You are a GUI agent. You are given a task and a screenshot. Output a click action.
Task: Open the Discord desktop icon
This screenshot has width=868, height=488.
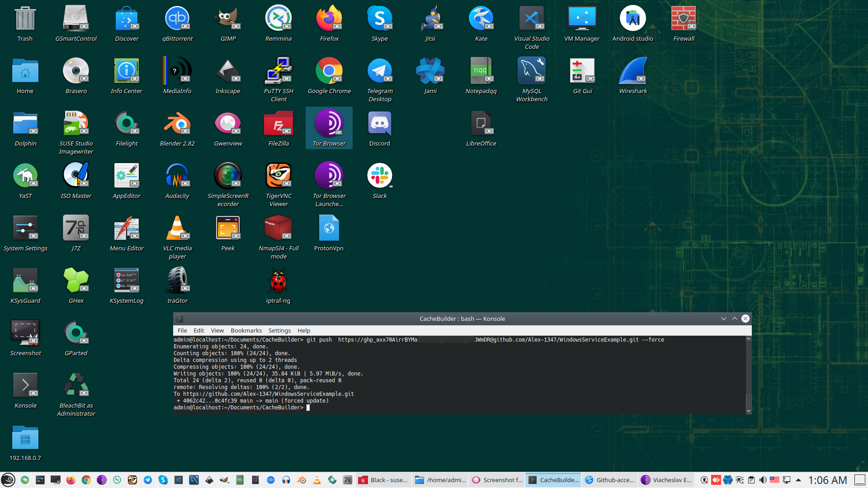click(x=380, y=124)
